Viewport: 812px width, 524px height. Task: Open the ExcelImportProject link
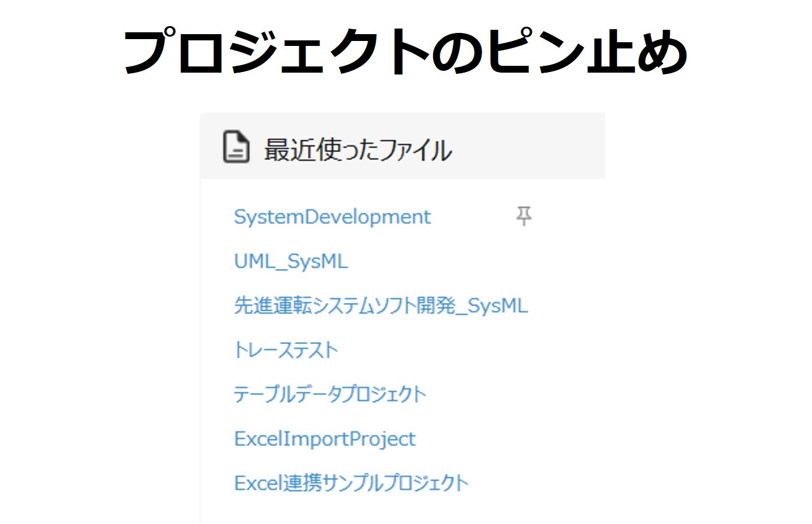(325, 439)
